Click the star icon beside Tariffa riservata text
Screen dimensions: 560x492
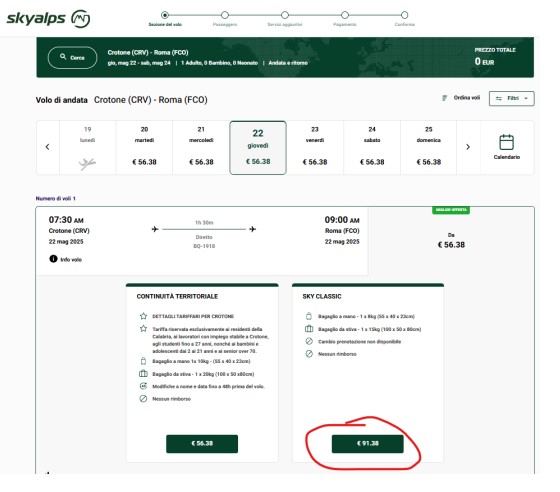pos(143,328)
